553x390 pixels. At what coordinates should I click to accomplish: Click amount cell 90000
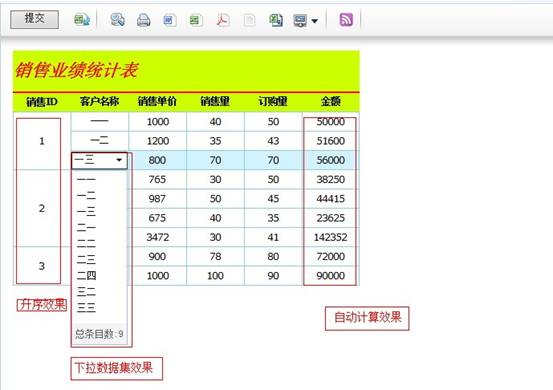(330, 276)
